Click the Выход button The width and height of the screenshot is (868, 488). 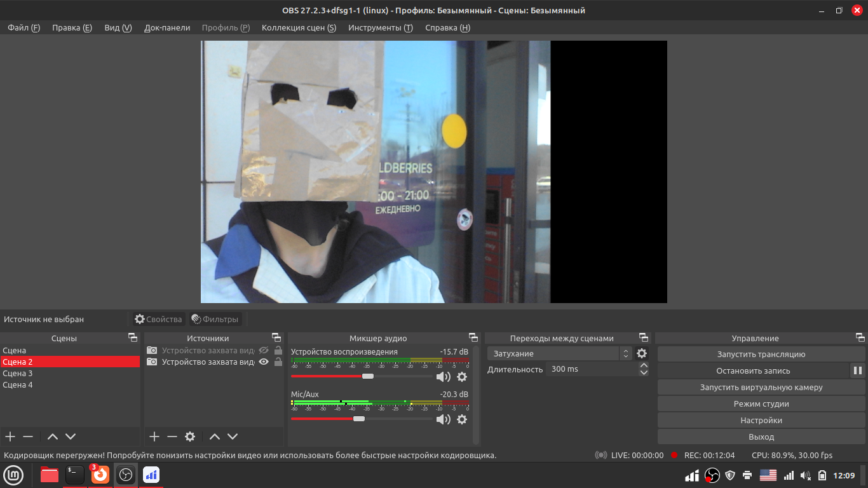coord(761,437)
